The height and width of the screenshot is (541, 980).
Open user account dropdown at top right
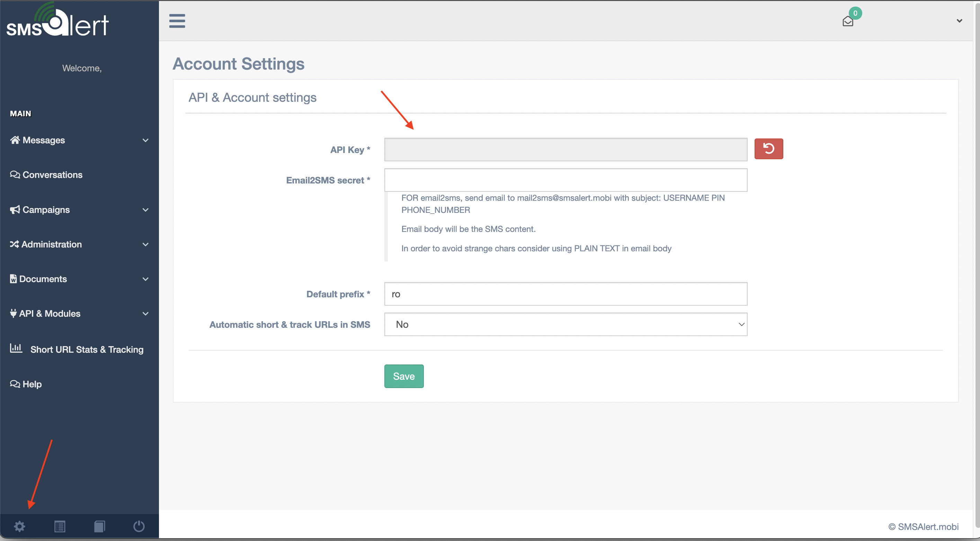tap(959, 21)
